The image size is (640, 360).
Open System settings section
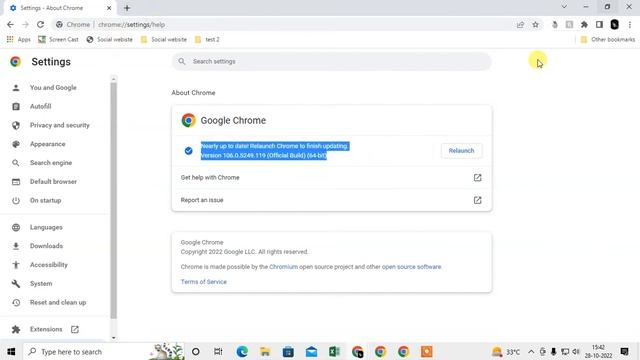click(41, 284)
